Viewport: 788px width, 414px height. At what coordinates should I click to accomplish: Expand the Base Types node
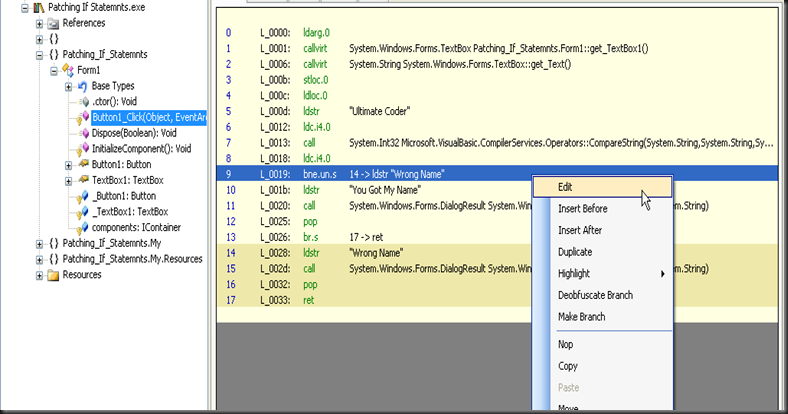tap(69, 86)
